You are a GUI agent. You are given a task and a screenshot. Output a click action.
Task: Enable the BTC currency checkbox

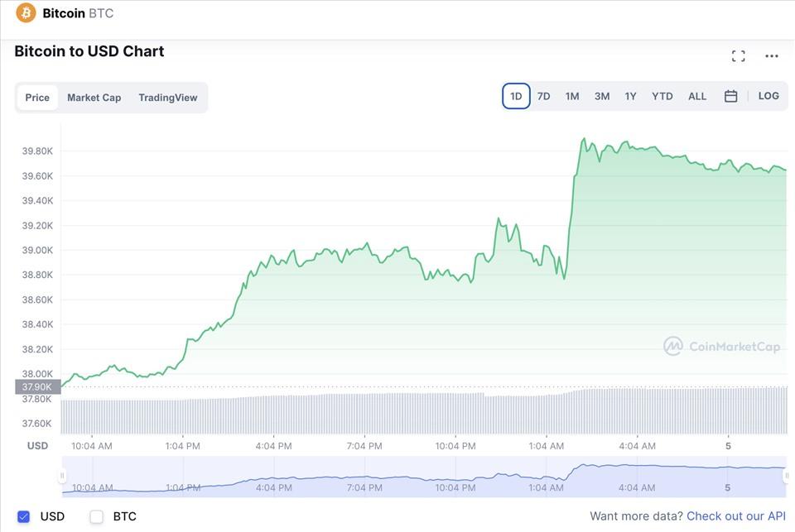point(96,515)
